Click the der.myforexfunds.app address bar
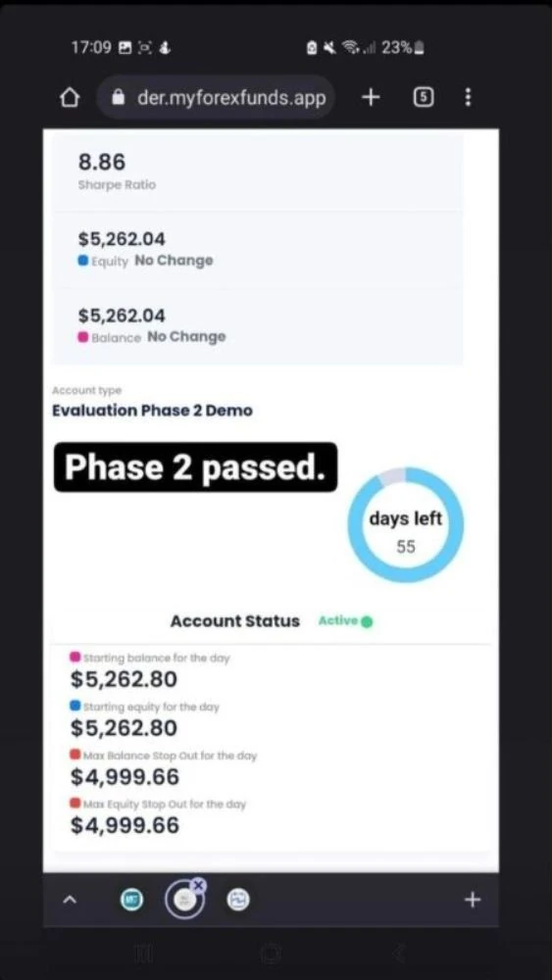552x980 pixels. (x=215, y=97)
